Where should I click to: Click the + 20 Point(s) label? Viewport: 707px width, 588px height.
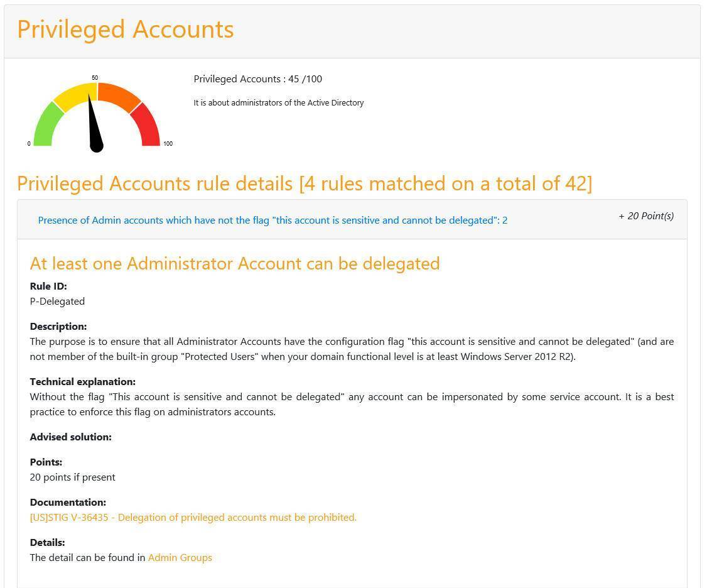(x=646, y=216)
